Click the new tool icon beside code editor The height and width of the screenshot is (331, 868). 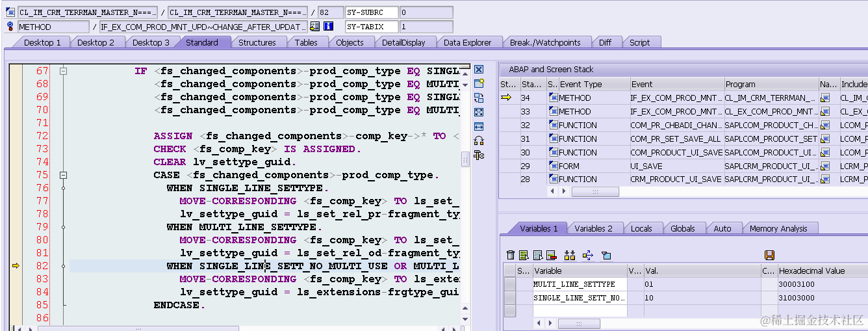click(479, 84)
